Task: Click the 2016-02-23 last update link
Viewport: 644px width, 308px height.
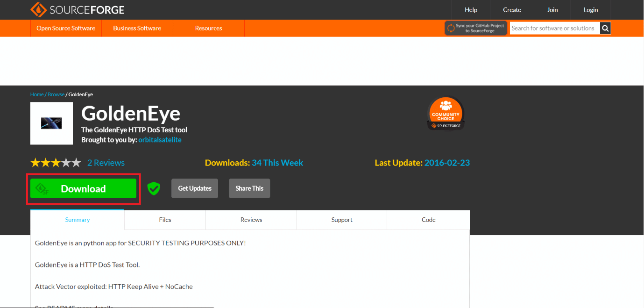Action: tap(447, 163)
